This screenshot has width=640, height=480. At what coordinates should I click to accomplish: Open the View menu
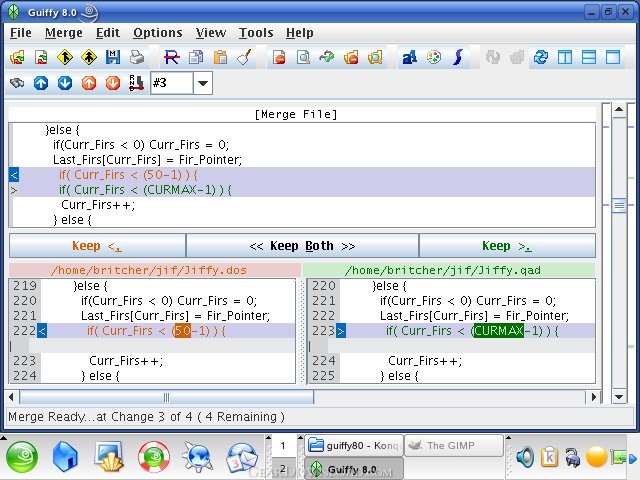(x=211, y=33)
